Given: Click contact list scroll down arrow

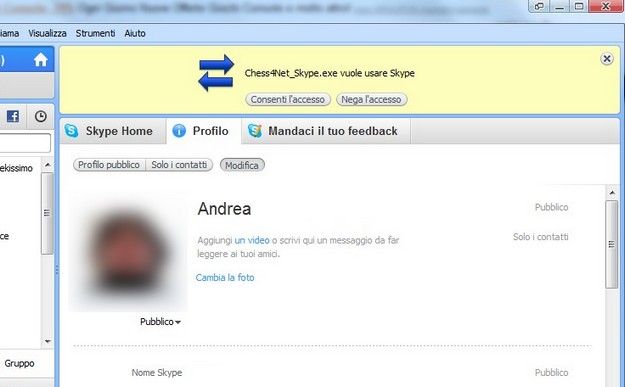Looking at the screenshot, I should 47,341.
